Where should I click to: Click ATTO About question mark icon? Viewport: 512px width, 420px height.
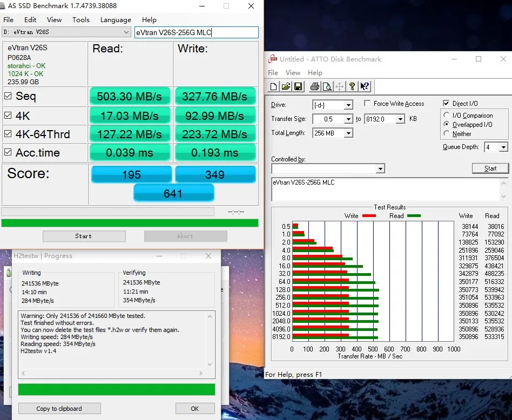pos(352,86)
